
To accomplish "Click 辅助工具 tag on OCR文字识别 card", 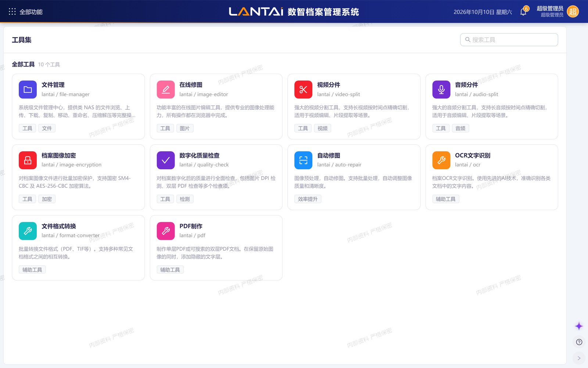I will [446, 199].
